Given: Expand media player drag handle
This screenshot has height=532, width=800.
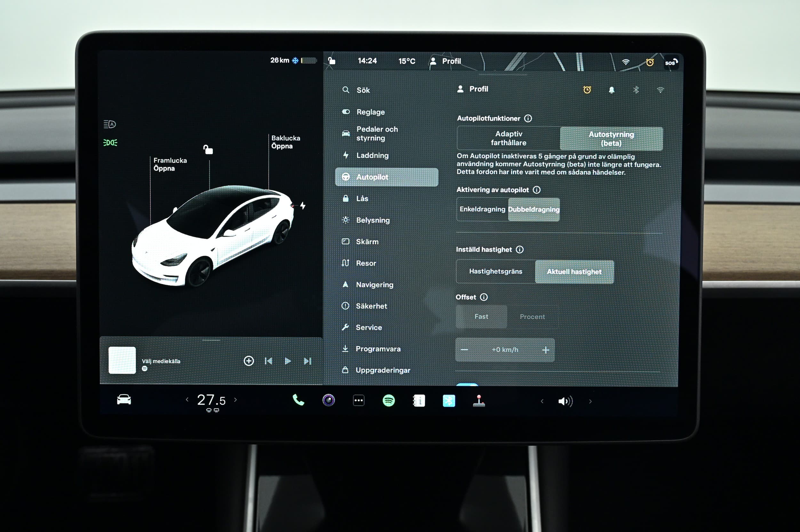Looking at the screenshot, I should pyautogui.click(x=211, y=340).
